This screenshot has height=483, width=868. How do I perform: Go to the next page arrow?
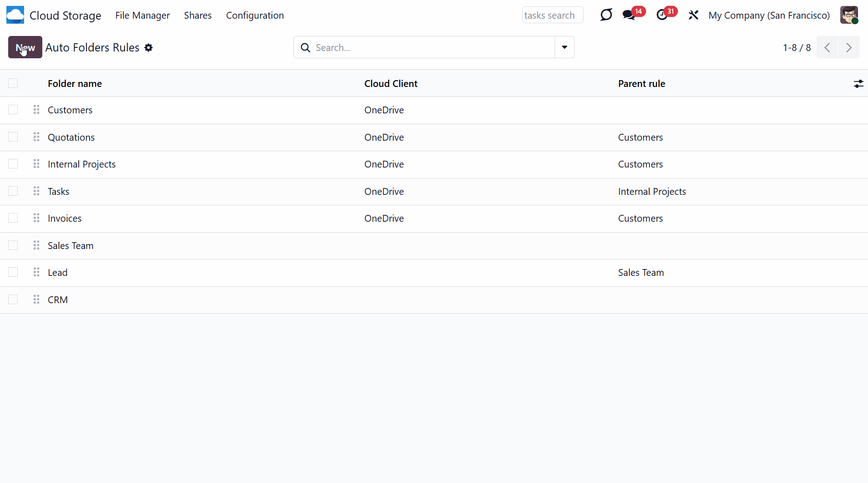coord(849,47)
